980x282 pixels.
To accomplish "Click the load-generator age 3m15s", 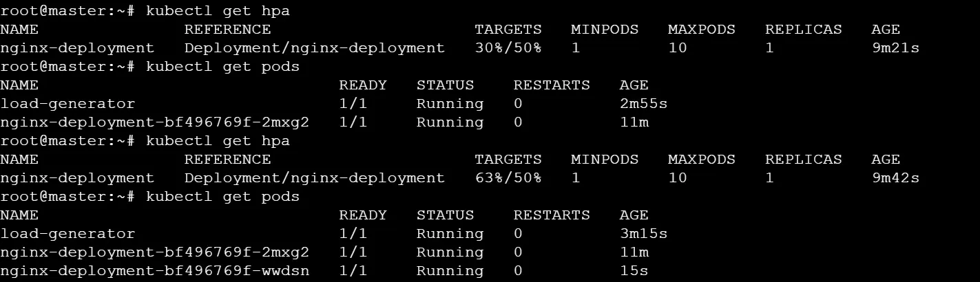I will (x=643, y=234).
